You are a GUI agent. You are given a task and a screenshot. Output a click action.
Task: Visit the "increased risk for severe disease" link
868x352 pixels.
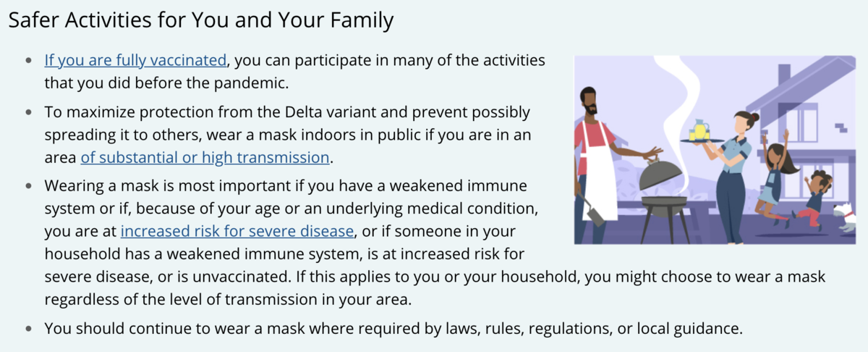[238, 231]
